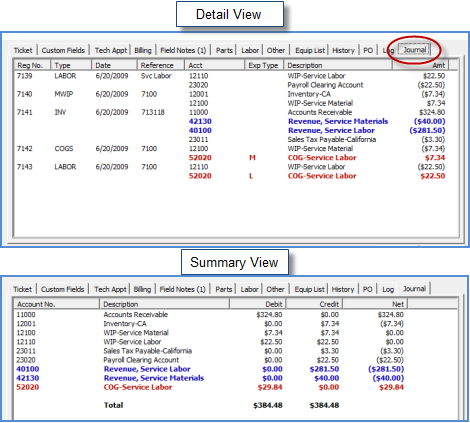Go to Field Notes (1) tab in Detail View
The image size is (470, 423).
pyautogui.click(x=183, y=50)
